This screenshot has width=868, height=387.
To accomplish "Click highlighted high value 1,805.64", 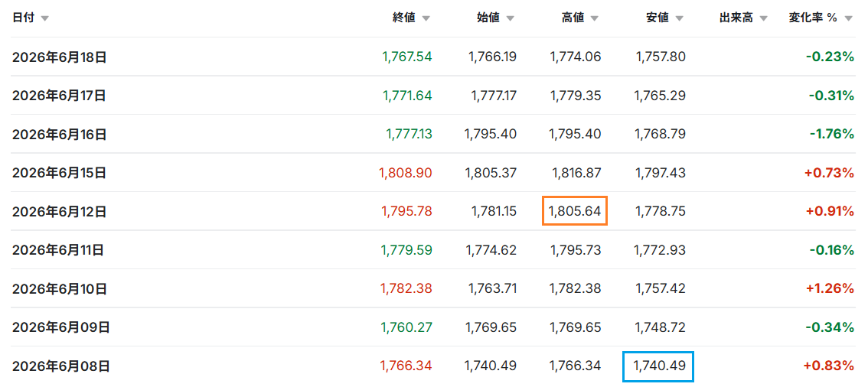I will click(x=575, y=211).
